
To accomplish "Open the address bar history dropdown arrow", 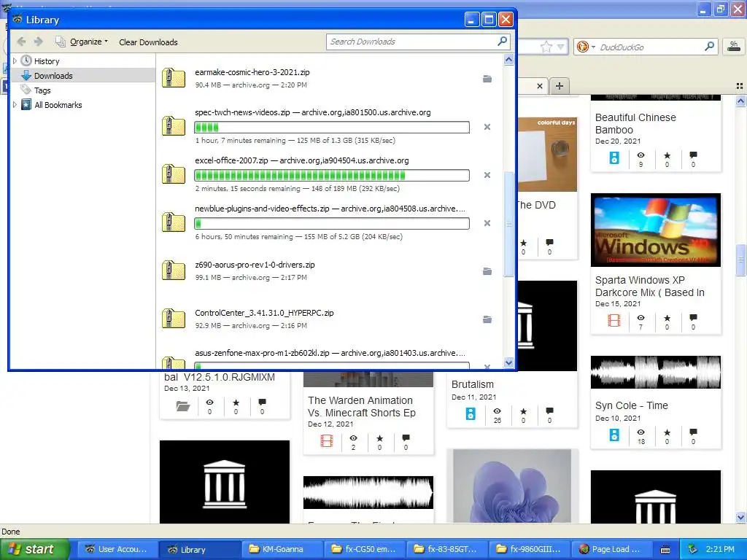I will coord(561,47).
